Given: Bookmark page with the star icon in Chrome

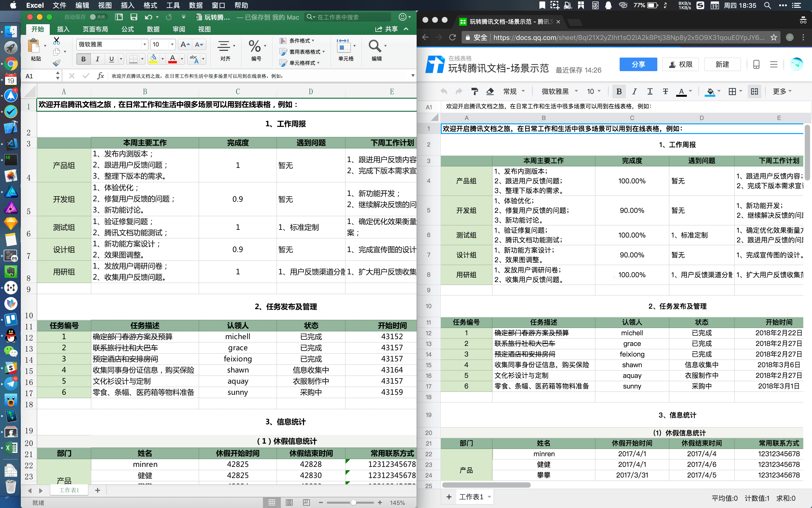Looking at the screenshot, I should 774,37.
